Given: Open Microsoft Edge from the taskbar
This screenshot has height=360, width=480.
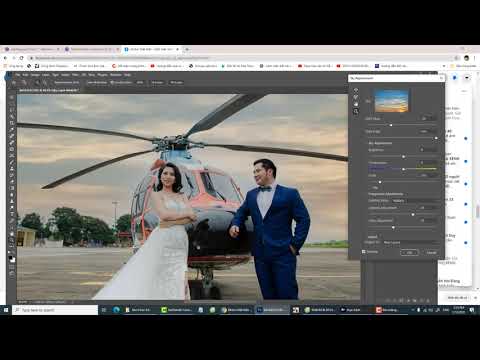Looking at the screenshot, I should [x=116, y=310].
